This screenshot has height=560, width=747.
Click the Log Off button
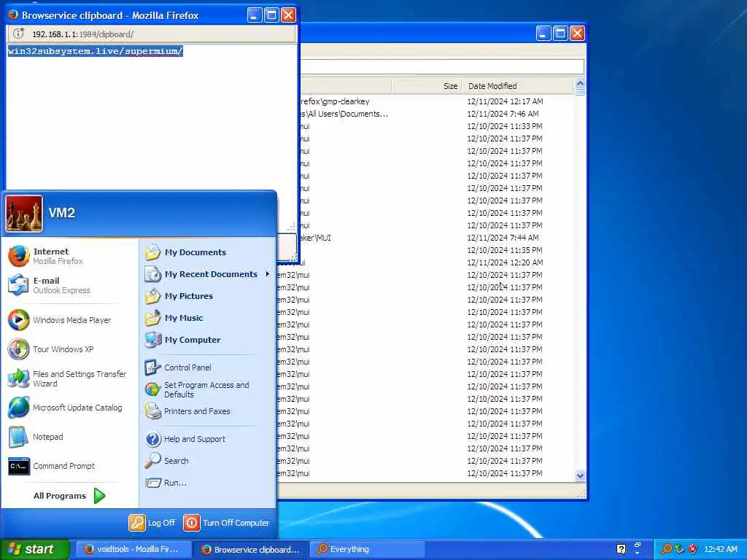[152, 523]
